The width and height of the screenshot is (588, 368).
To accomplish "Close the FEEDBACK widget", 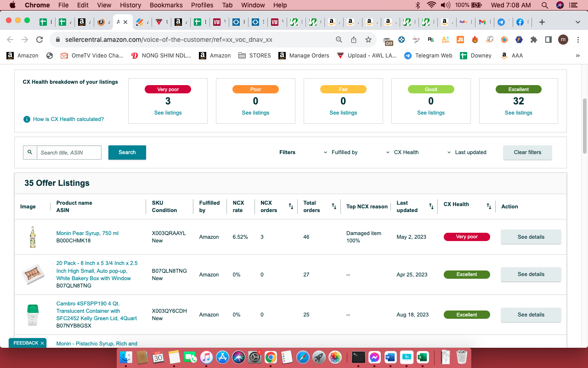I will pyautogui.click(x=42, y=343).
